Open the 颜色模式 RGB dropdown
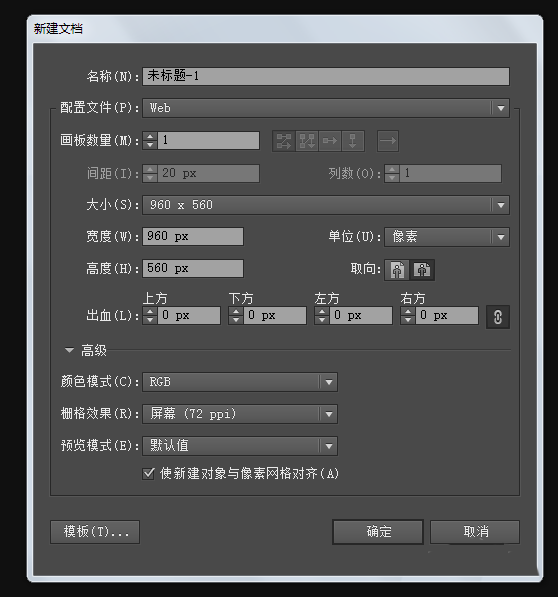The height and width of the screenshot is (597, 558). 240,382
